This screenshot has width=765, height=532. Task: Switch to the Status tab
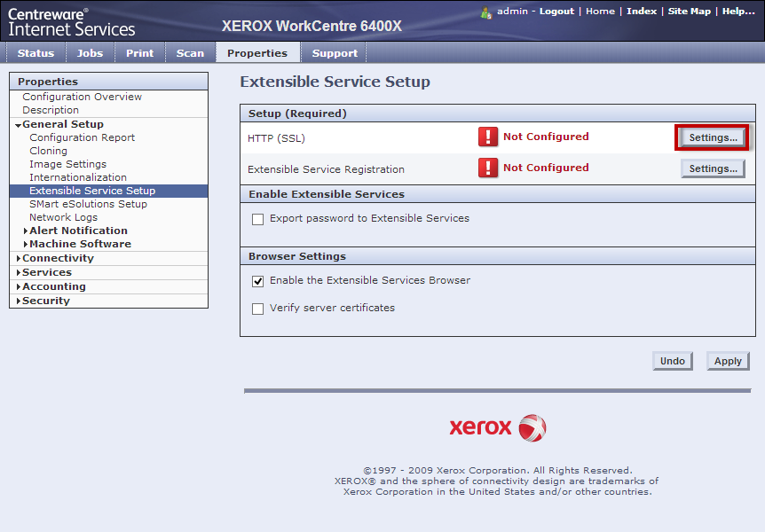click(x=35, y=53)
